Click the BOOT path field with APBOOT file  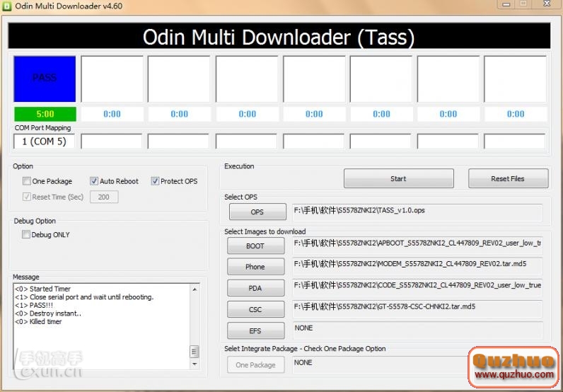(x=417, y=245)
